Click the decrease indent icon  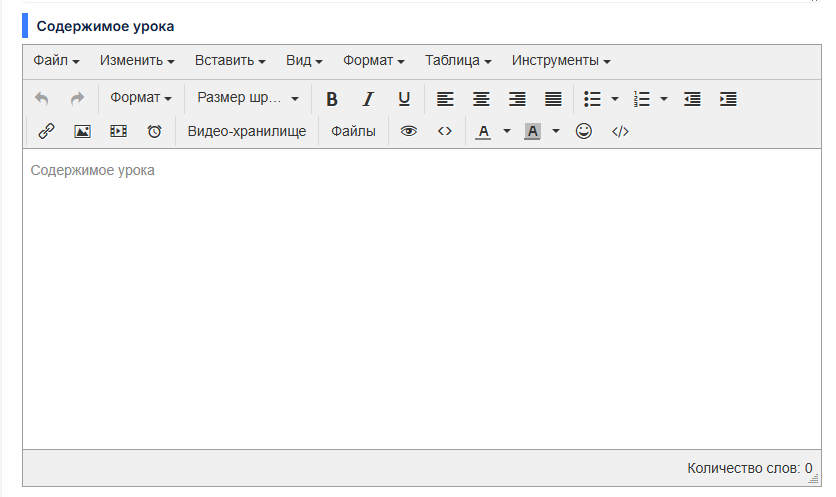point(692,99)
